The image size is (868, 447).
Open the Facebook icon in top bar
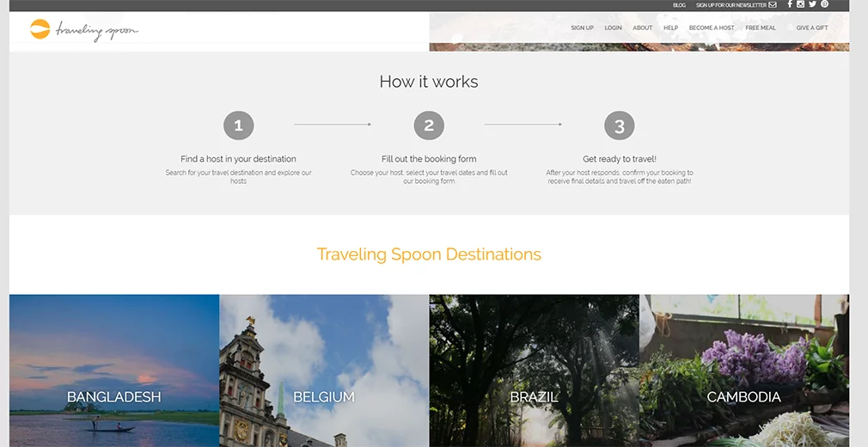coord(790,4)
